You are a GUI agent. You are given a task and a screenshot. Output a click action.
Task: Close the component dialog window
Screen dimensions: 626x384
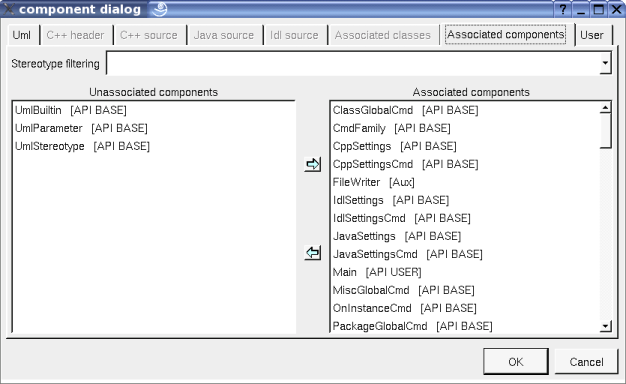(x=616, y=9)
